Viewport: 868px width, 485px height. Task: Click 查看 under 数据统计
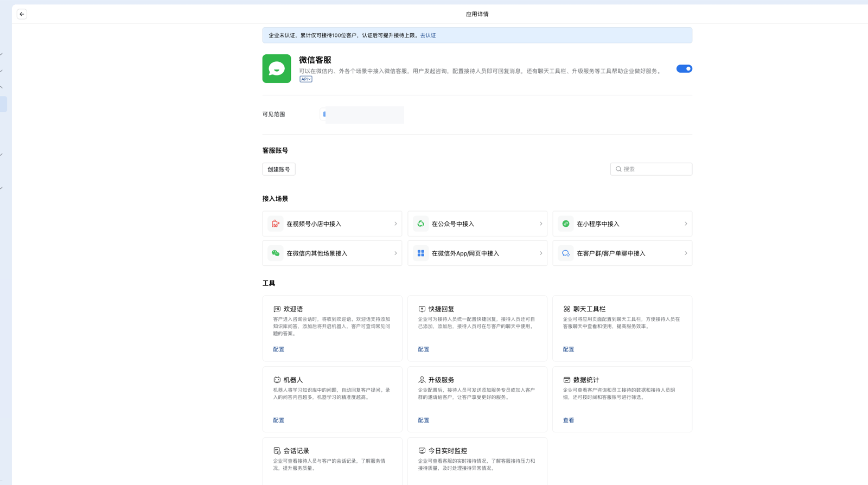(x=569, y=420)
